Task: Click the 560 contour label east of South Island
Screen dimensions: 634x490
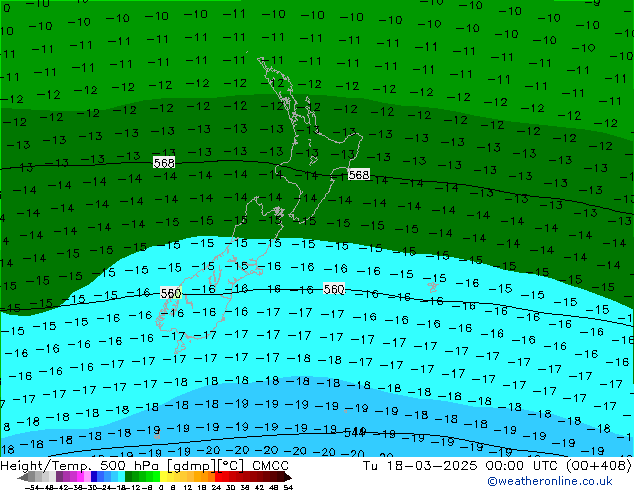Action: (334, 289)
